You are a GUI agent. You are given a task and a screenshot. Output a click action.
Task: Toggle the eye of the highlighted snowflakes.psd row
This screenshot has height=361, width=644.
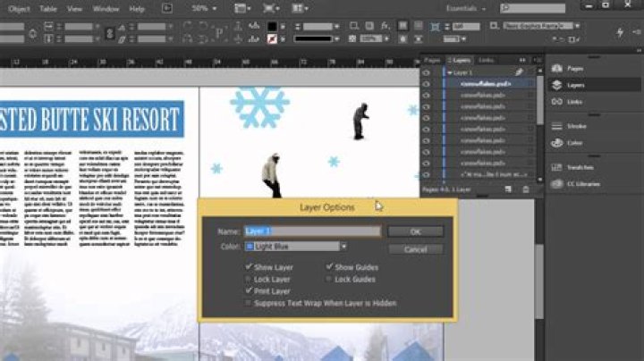(427, 84)
